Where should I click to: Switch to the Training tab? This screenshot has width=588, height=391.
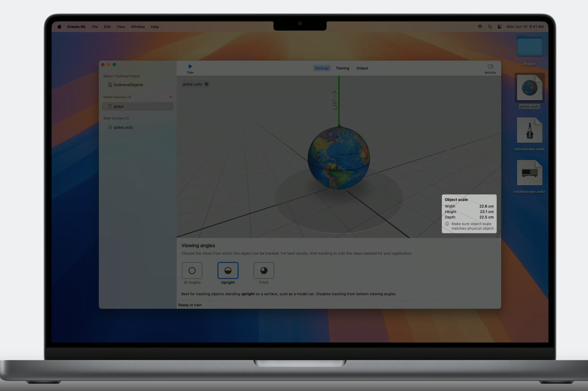[x=342, y=68]
